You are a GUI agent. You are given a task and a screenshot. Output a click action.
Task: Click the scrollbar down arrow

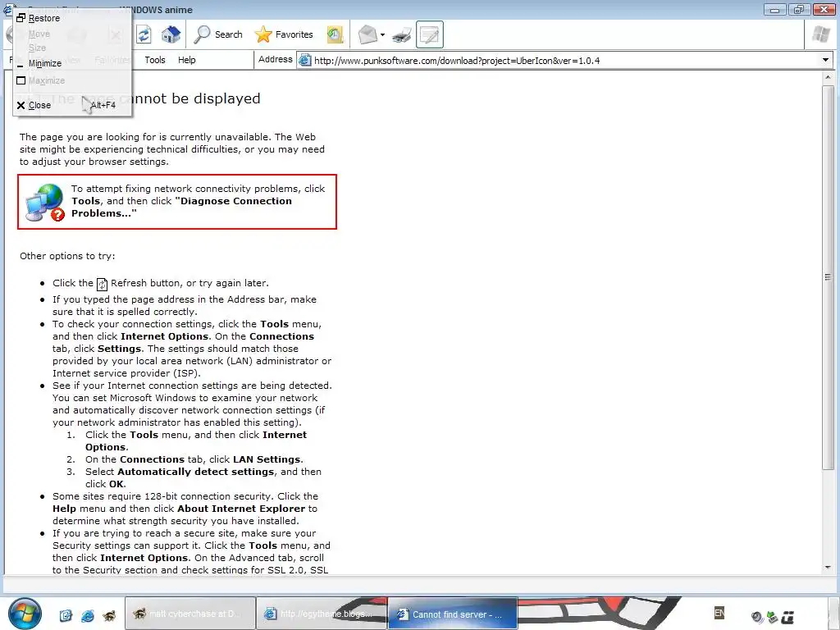point(828,568)
